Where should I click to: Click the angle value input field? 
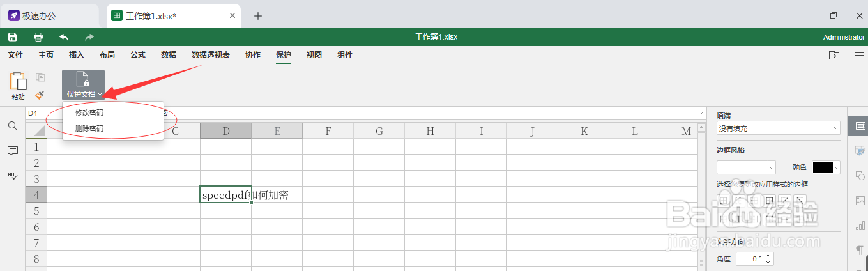pyautogui.click(x=750, y=259)
